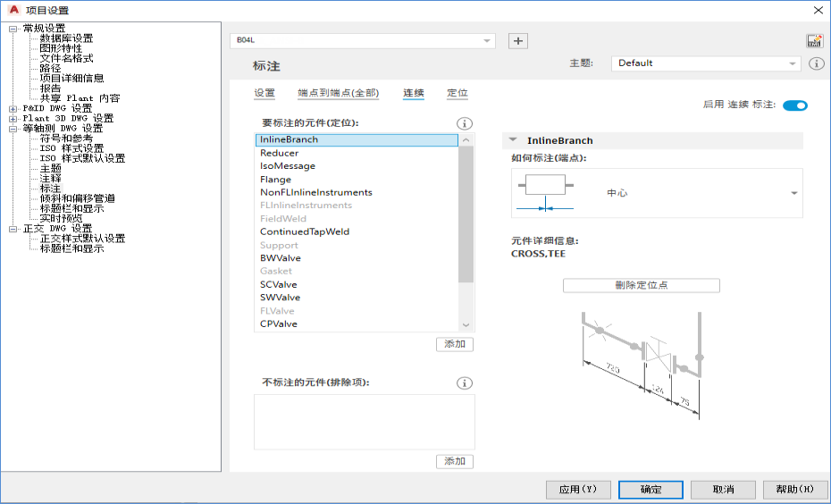The width and height of the screenshot is (831, 504).
Task: Click the 取消 button
Action: coord(723,489)
